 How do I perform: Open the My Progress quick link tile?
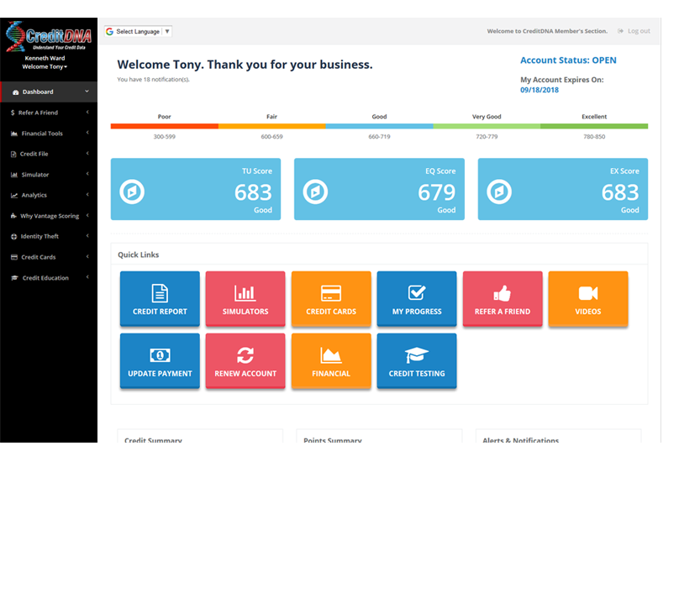[x=417, y=298]
